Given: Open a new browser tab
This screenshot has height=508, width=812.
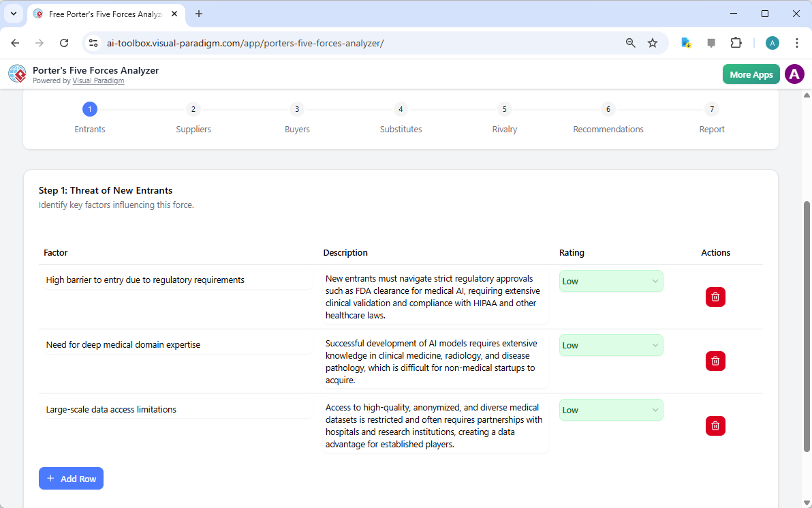Looking at the screenshot, I should tap(198, 14).
